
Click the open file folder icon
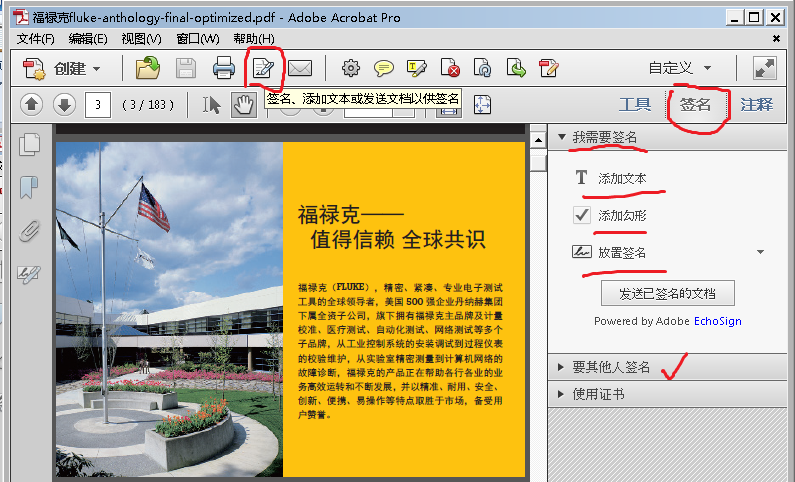point(148,68)
